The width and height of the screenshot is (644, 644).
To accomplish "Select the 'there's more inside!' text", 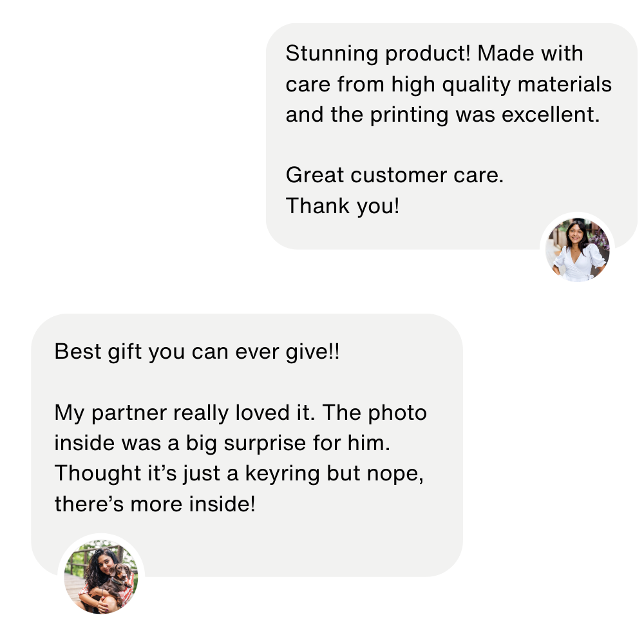I will (155, 504).
